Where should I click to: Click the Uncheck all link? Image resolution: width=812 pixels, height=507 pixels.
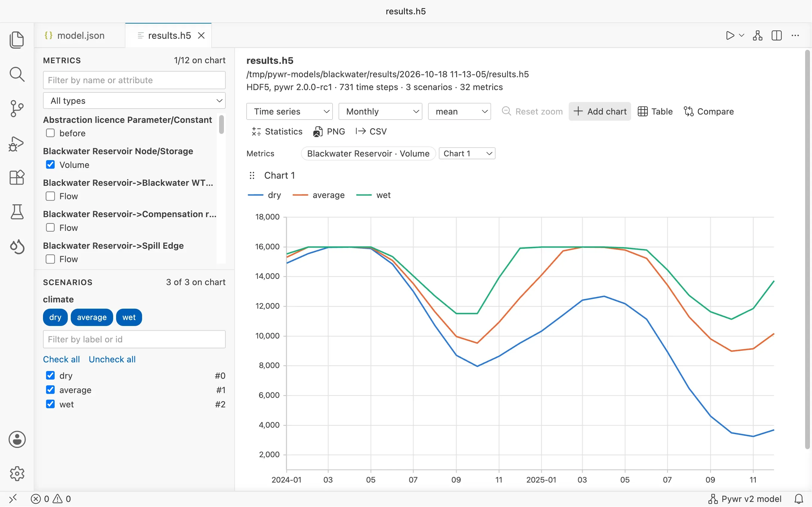click(x=112, y=359)
